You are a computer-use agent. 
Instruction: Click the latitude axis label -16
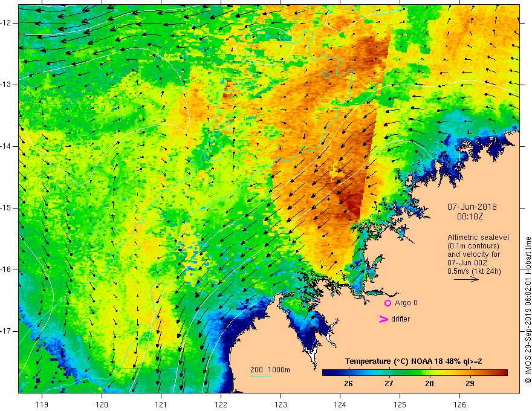7,270
